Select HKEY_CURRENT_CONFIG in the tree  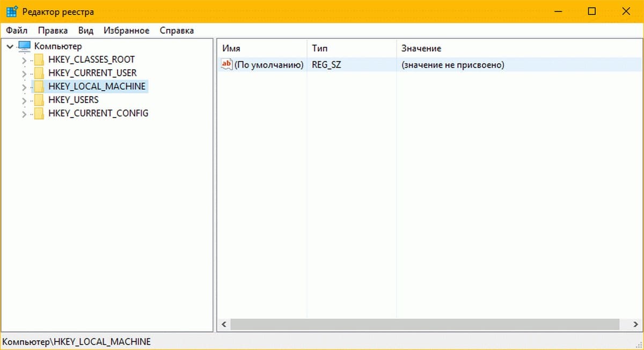(x=98, y=113)
